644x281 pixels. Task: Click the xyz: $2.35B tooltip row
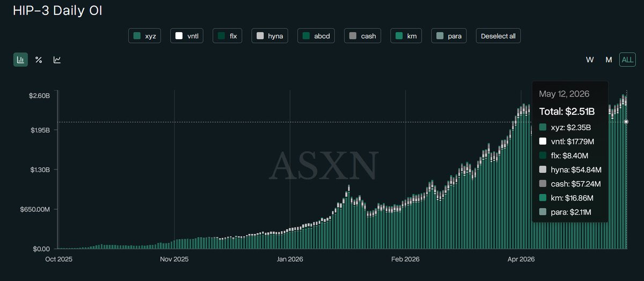(x=565, y=127)
